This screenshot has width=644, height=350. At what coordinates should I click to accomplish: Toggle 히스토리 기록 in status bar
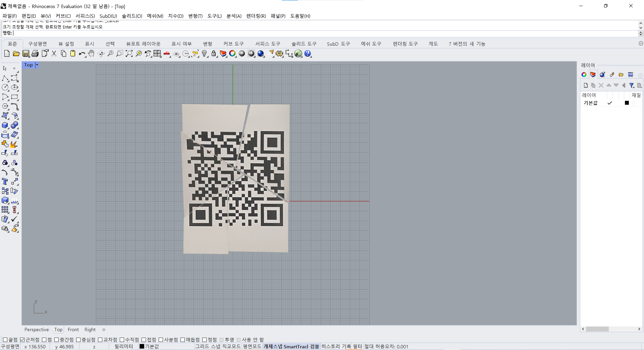(x=336, y=346)
